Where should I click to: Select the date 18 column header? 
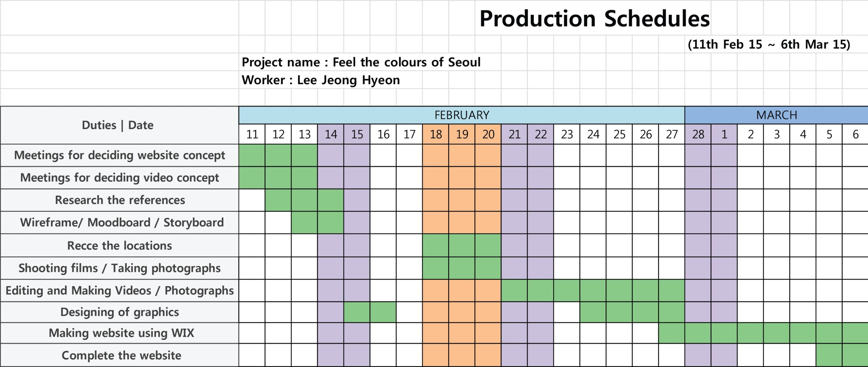tap(435, 134)
